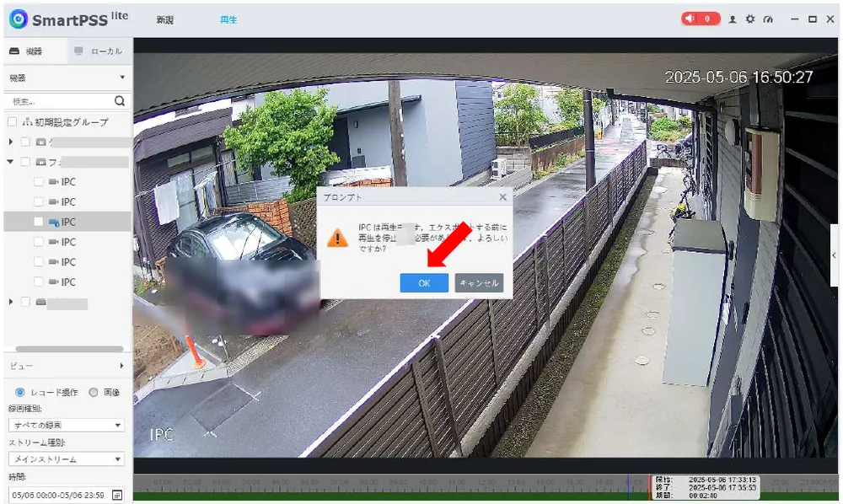Click highlighted third IPC camera icon
This screenshot has width=843, height=504.
coord(54,222)
